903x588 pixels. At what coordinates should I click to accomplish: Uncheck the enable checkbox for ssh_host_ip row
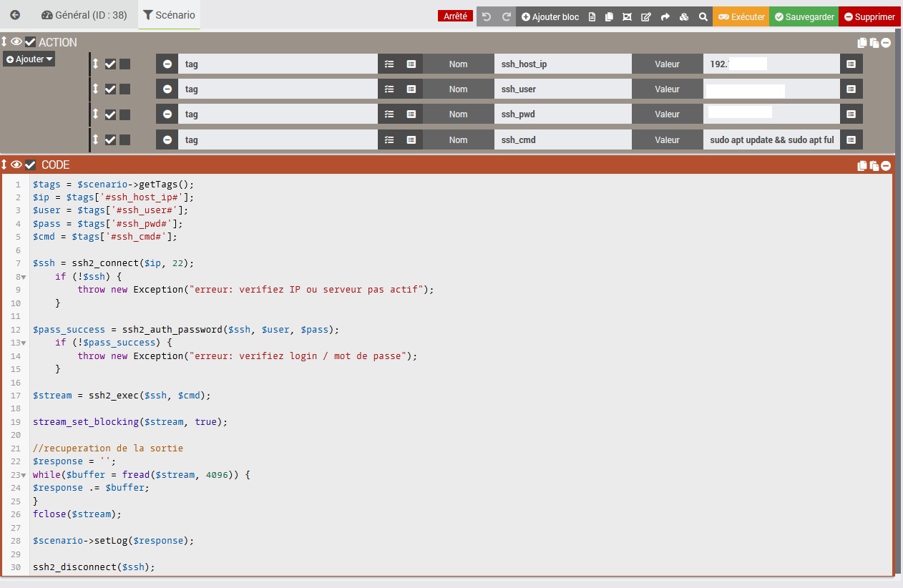[x=110, y=64]
